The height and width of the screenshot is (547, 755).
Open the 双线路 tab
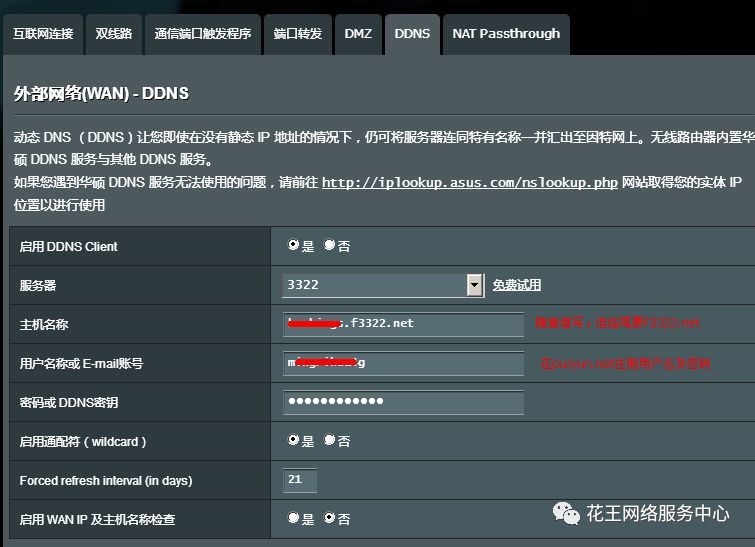(x=114, y=34)
